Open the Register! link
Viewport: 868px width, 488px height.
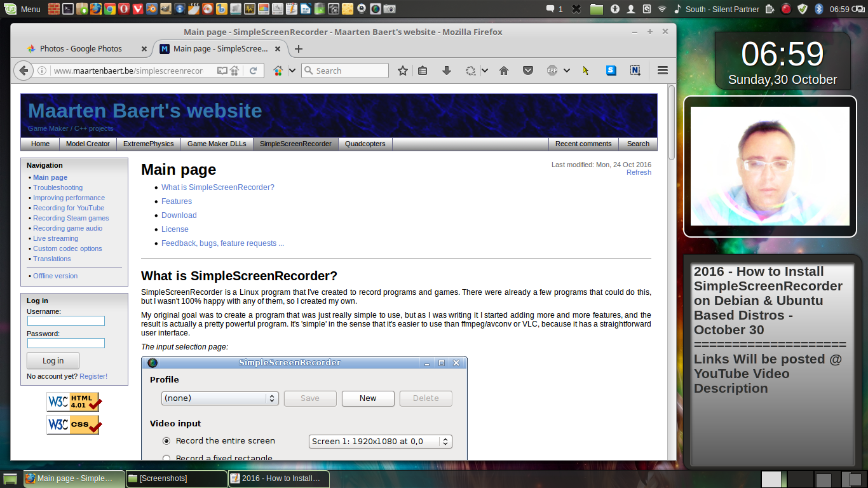(x=93, y=376)
